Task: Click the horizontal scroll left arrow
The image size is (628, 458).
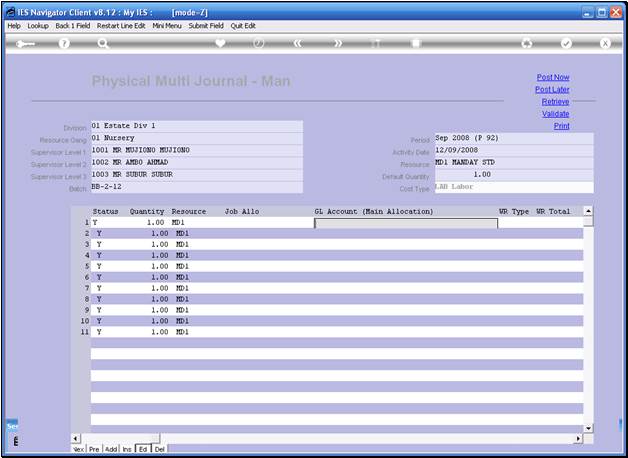Action: click(x=76, y=438)
